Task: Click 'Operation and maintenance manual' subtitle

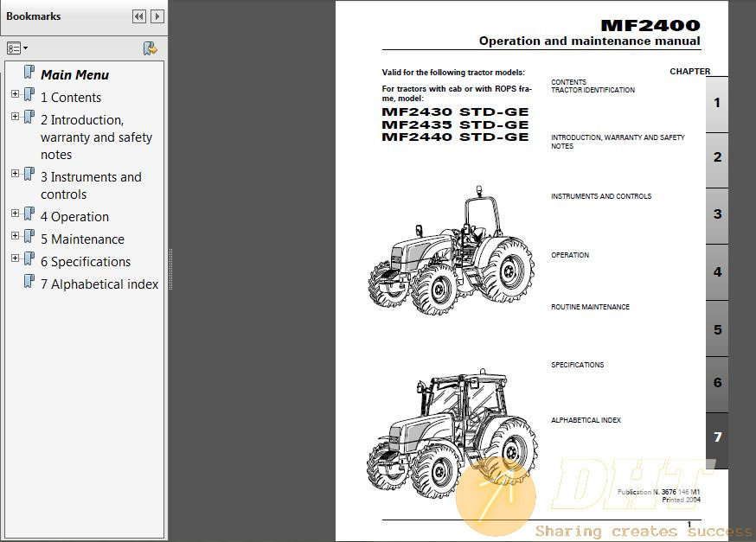Action: [x=589, y=41]
